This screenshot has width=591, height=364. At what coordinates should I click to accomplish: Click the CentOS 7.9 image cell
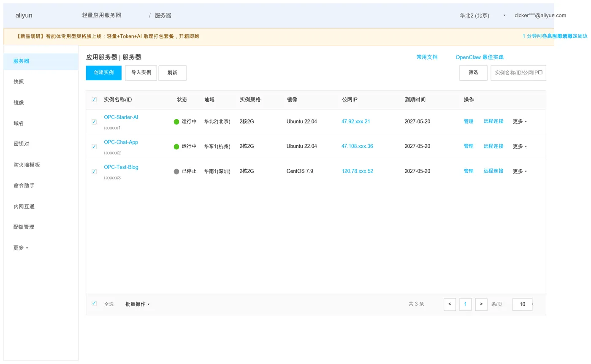(x=300, y=171)
